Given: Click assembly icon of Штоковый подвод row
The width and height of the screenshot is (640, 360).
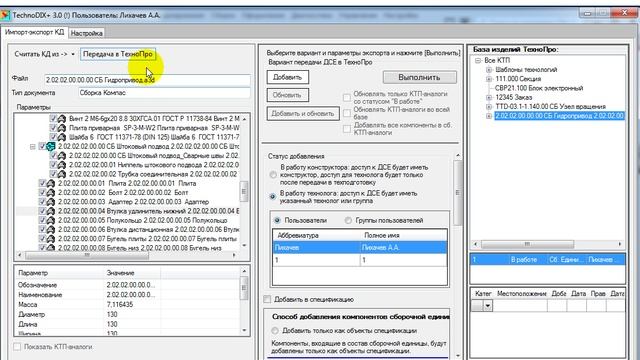Looking at the screenshot, I should coord(51,146).
